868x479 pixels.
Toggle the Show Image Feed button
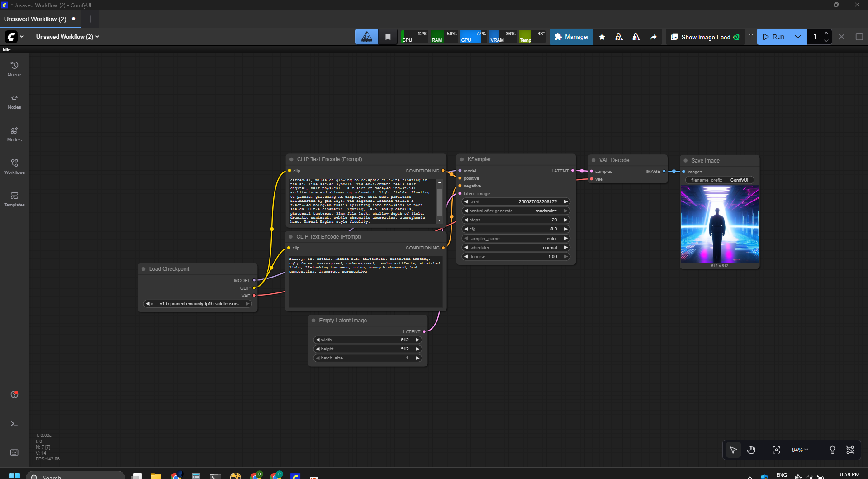point(705,37)
